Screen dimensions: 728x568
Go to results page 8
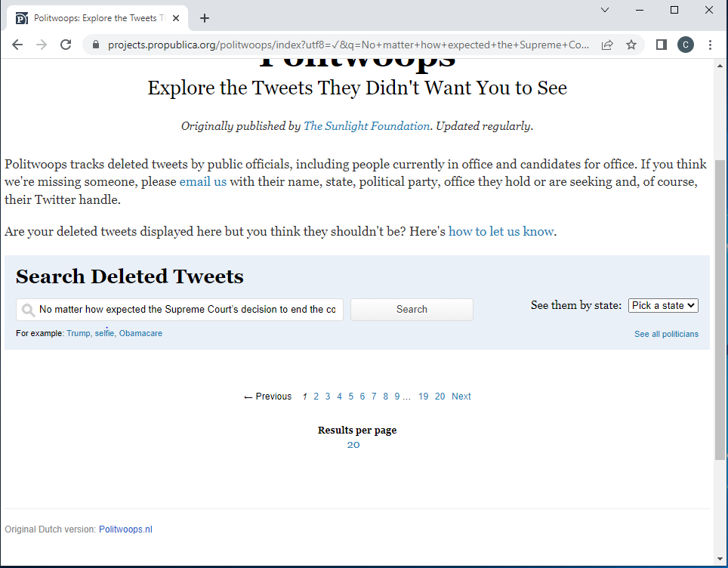coord(385,396)
